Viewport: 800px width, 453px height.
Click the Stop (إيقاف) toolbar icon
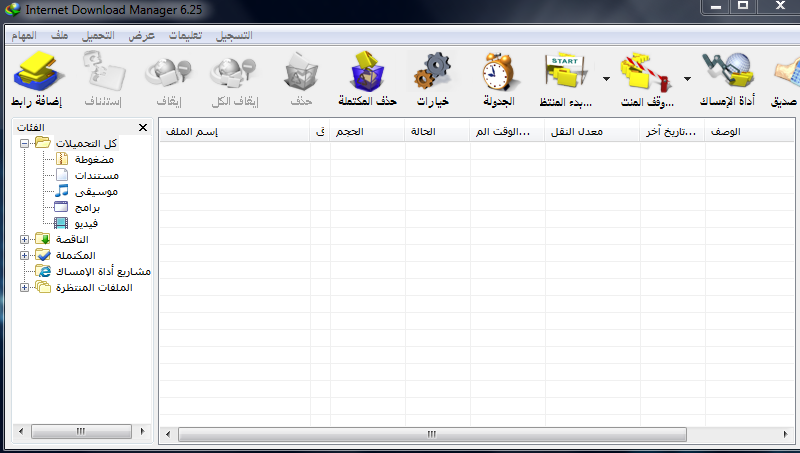click(168, 72)
